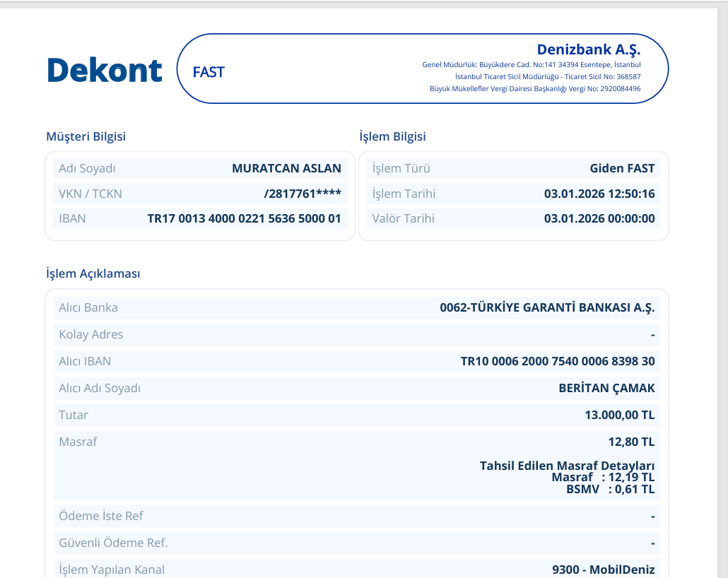
Task: Click the Genel Müdürlük address line
Action: [531, 64]
